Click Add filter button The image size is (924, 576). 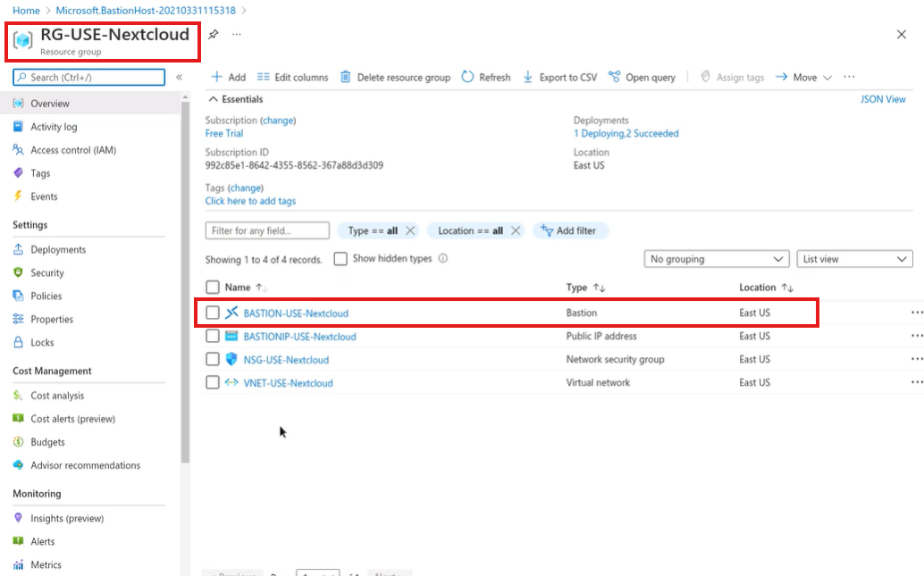570,230
